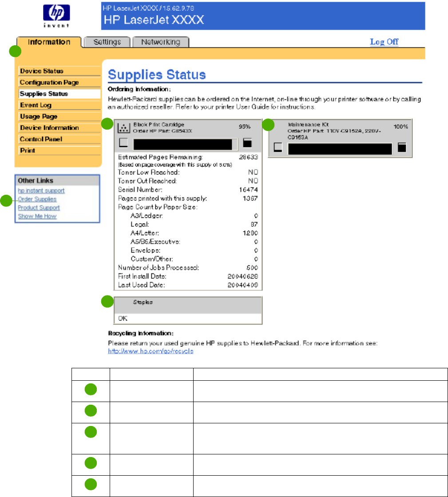Click the First Install Date value
The height and width of the screenshot is (497, 448).
(243, 276)
